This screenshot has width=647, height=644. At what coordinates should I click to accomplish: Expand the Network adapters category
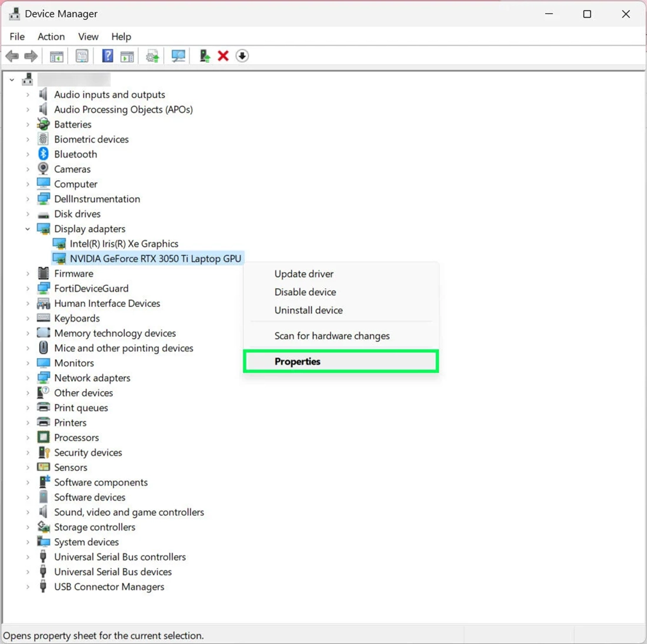click(28, 378)
